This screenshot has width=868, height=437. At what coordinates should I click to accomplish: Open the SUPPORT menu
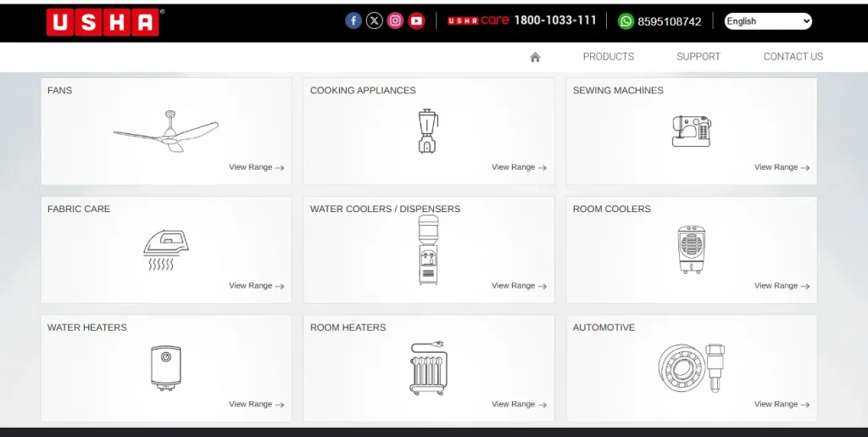[x=698, y=57]
